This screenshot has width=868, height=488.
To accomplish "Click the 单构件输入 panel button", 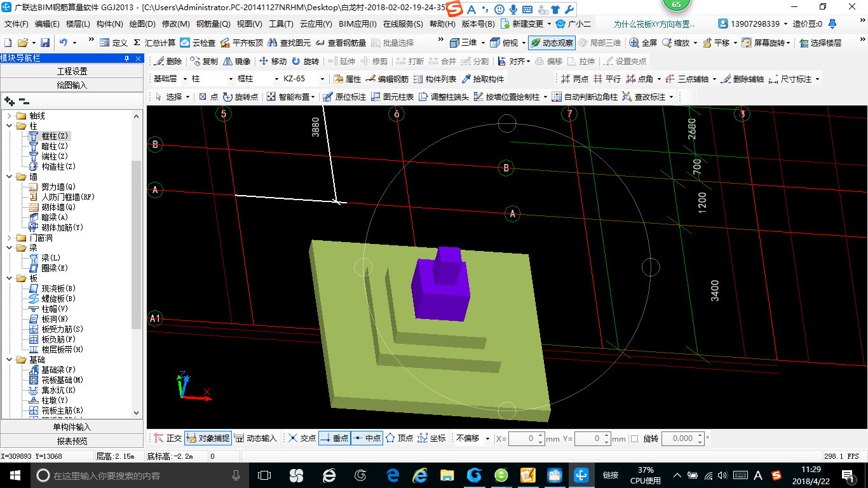I will click(72, 427).
